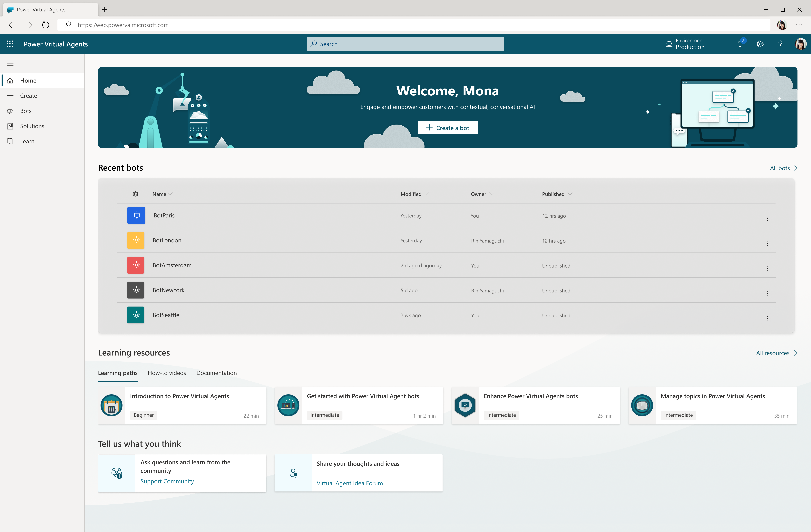Open the Owner column dropdown
811x532 pixels.
click(x=491, y=194)
